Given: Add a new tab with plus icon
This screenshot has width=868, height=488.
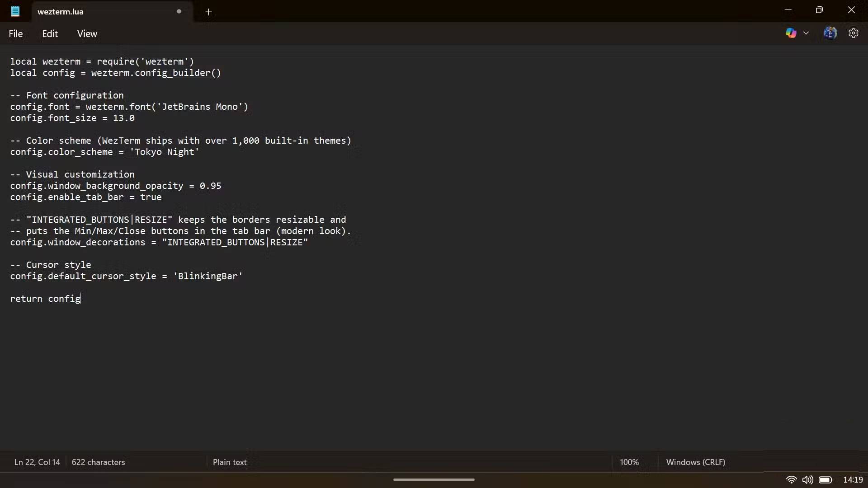Looking at the screenshot, I should (x=208, y=12).
